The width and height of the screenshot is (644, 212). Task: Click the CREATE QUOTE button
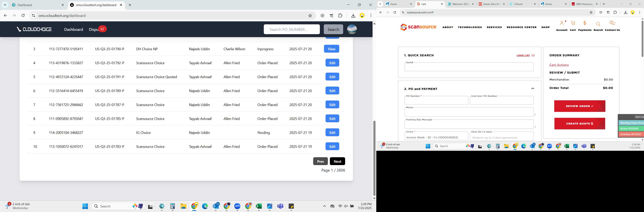580,124
